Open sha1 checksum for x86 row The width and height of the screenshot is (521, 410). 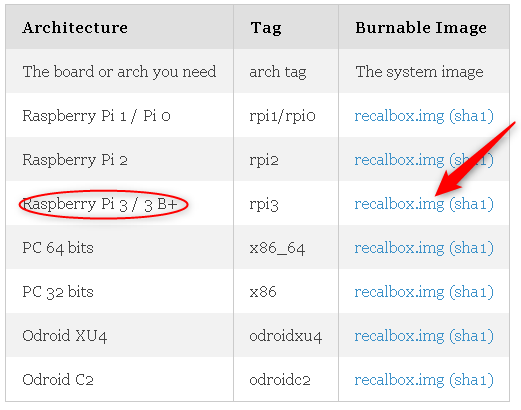[471, 292]
